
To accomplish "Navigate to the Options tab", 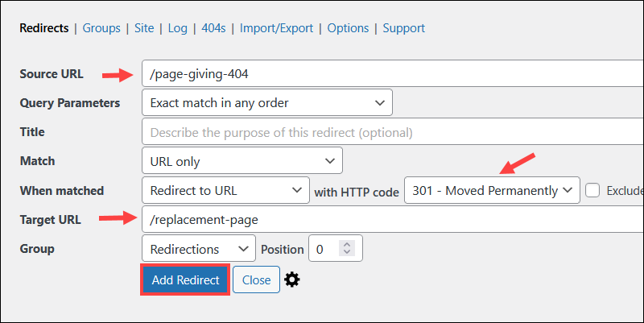I will coord(348,28).
